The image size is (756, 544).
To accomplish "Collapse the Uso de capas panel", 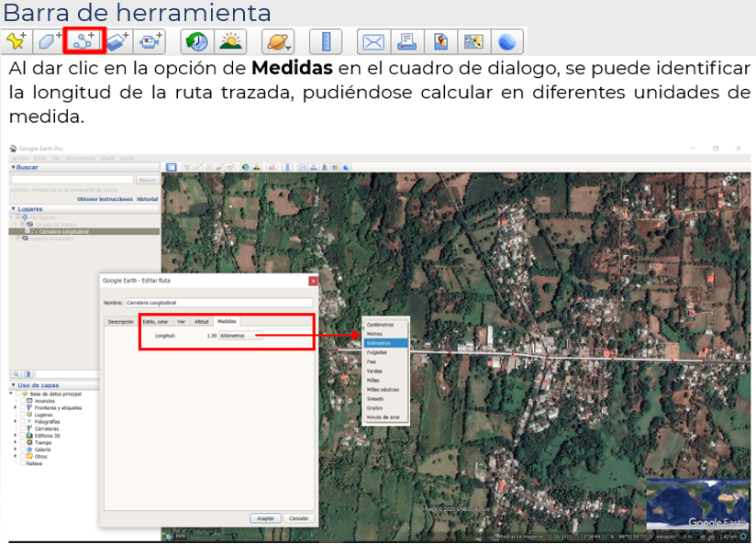I will (x=13, y=384).
